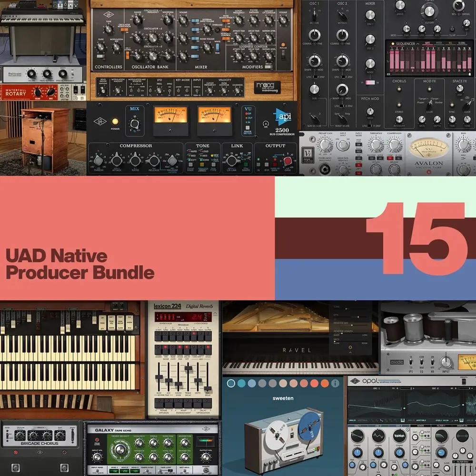Screen dimensions: 476x476
Task: Pick the orange color circle in Sweeten
Action: [325, 383]
